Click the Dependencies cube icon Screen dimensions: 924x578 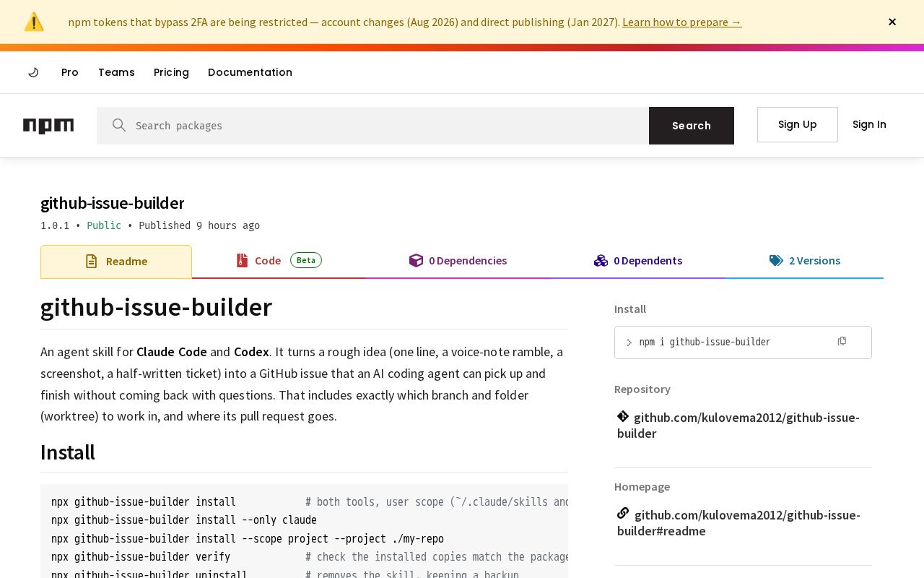click(x=416, y=260)
